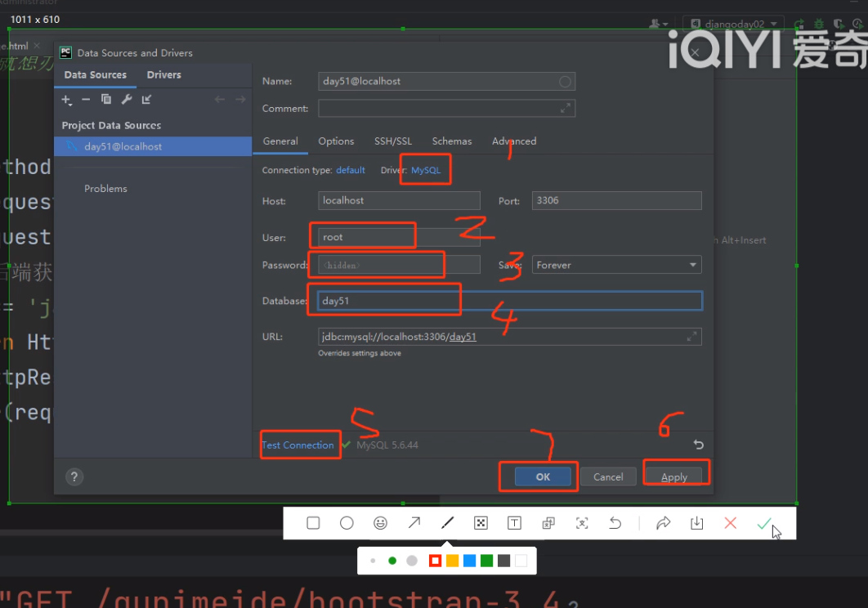Select the arrow drawing tool
868x608 pixels.
[414, 523]
